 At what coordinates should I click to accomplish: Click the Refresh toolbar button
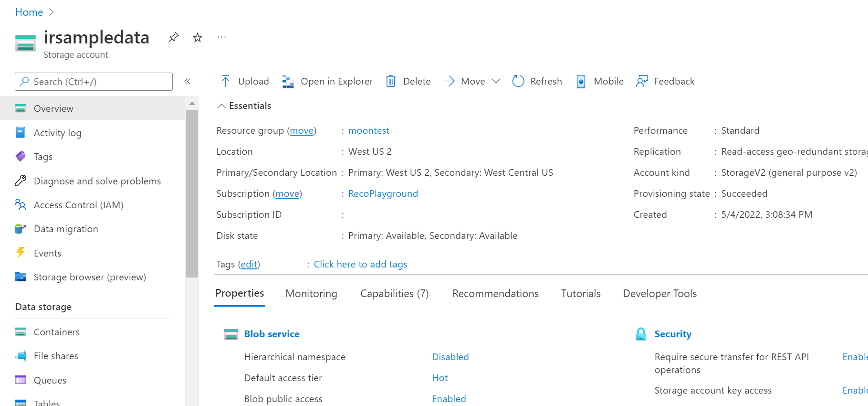pyautogui.click(x=537, y=81)
